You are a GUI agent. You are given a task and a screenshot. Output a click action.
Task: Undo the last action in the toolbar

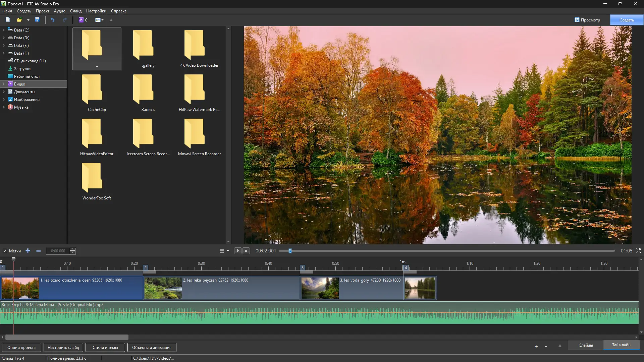tap(52, 20)
